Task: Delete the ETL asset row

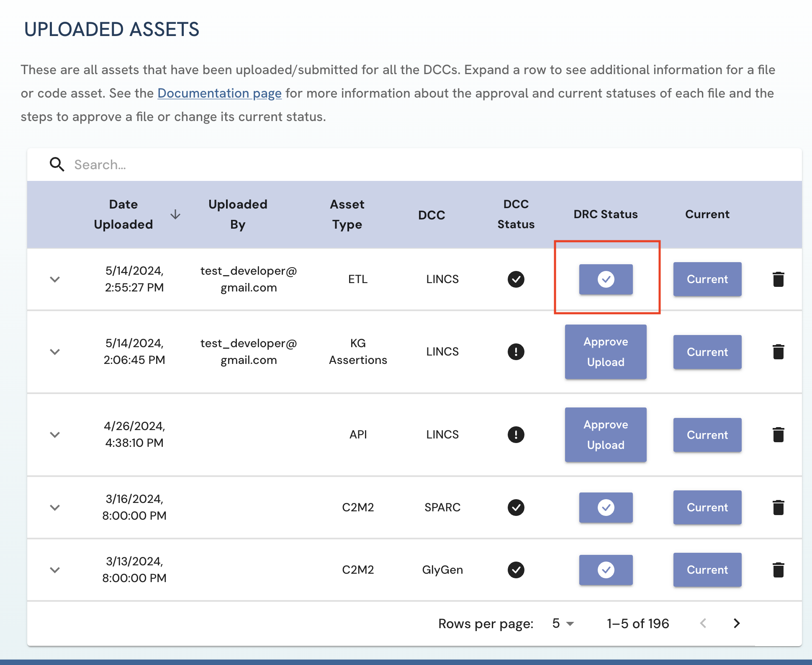Action: [778, 279]
